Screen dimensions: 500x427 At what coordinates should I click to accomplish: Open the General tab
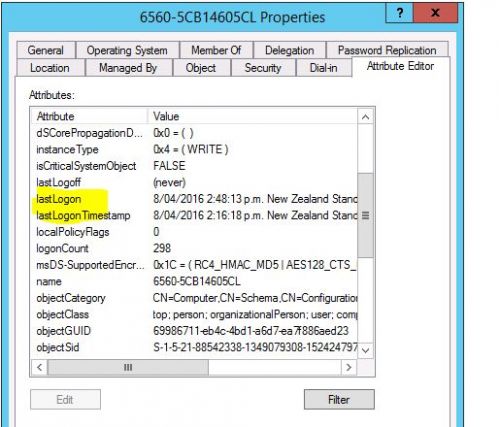(x=46, y=50)
